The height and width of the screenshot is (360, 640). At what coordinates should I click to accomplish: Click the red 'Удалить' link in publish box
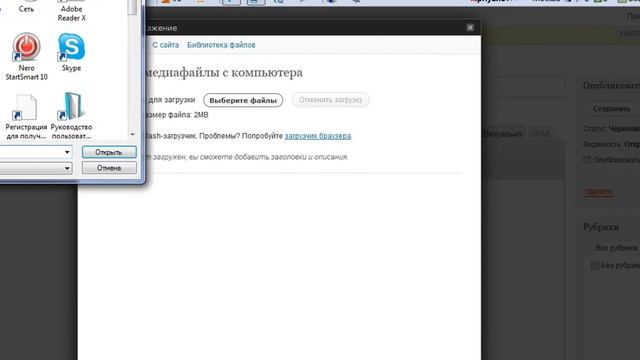click(598, 191)
